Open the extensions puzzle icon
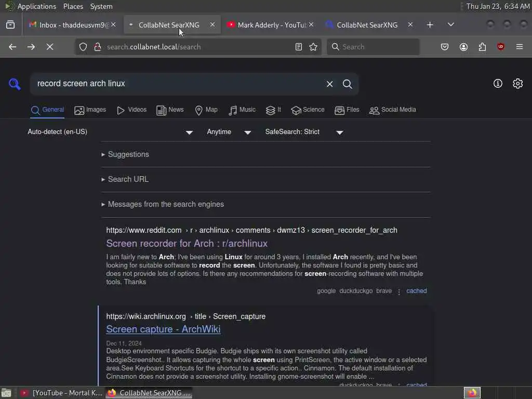The width and height of the screenshot is (532, 399). click(482, 47)
